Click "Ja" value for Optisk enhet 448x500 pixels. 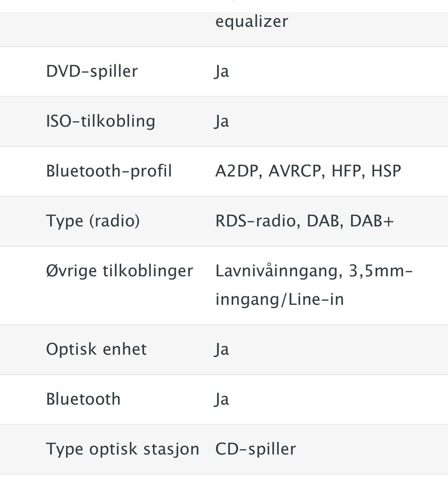pos(222,349)
